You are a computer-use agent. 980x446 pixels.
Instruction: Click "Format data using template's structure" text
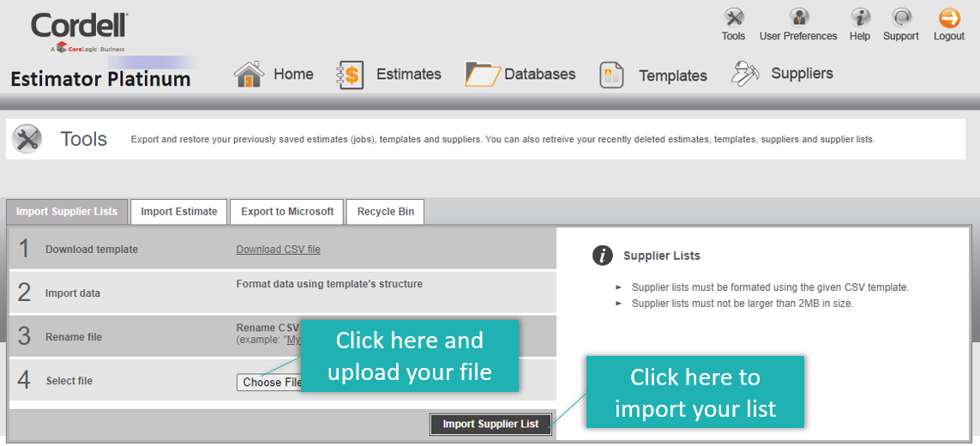pyautogui.click(x=329, y=284)
